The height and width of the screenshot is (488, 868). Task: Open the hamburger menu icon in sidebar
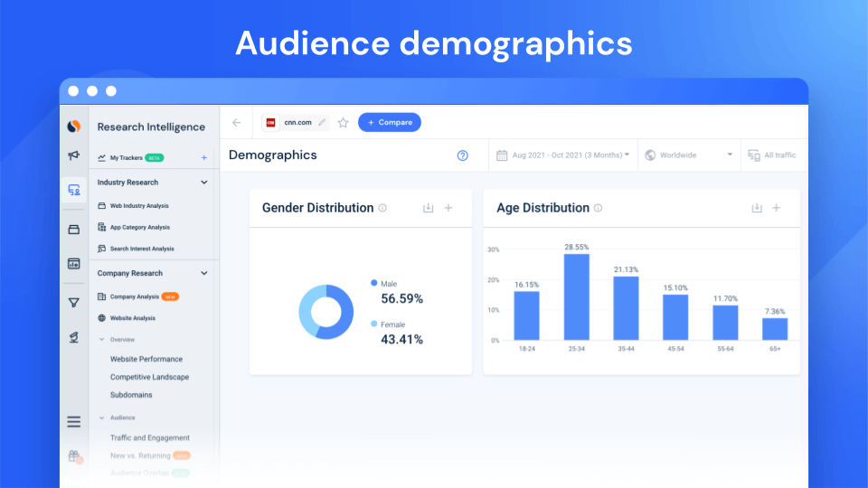click(x=73, y=422)
